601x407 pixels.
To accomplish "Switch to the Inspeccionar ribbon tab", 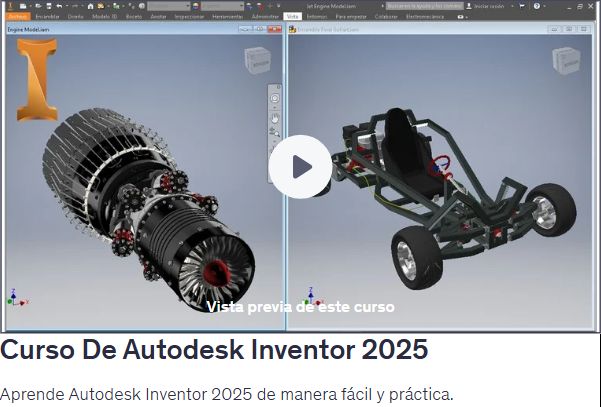I will 189,16.
